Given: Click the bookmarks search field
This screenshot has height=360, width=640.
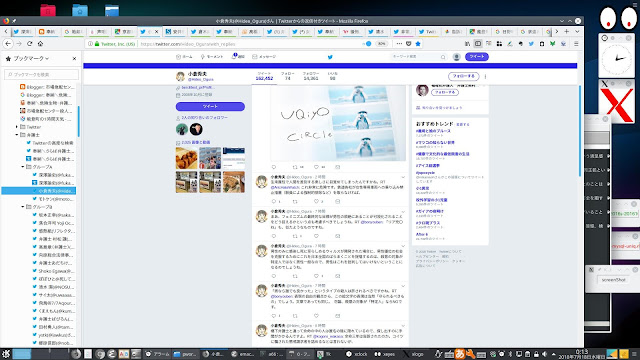Looking at the screenshot, I should pyautogui.click(x=42, y=74).
